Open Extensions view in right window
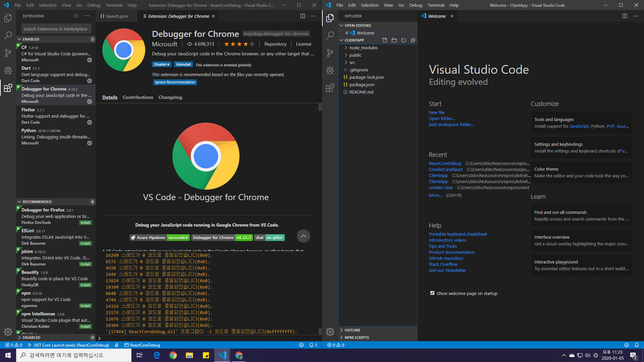Image resolution: width=644 pixels, height=362 pixels. [330, 88]
